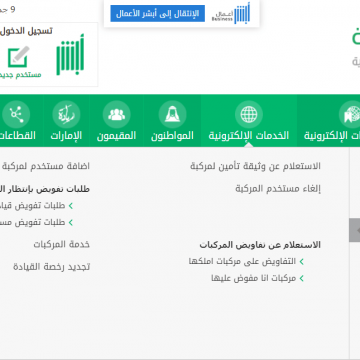Click the gray arrow handle on right side
This screenshot has width=360, height=360.
pyautogui.click(x=355, y=230)
